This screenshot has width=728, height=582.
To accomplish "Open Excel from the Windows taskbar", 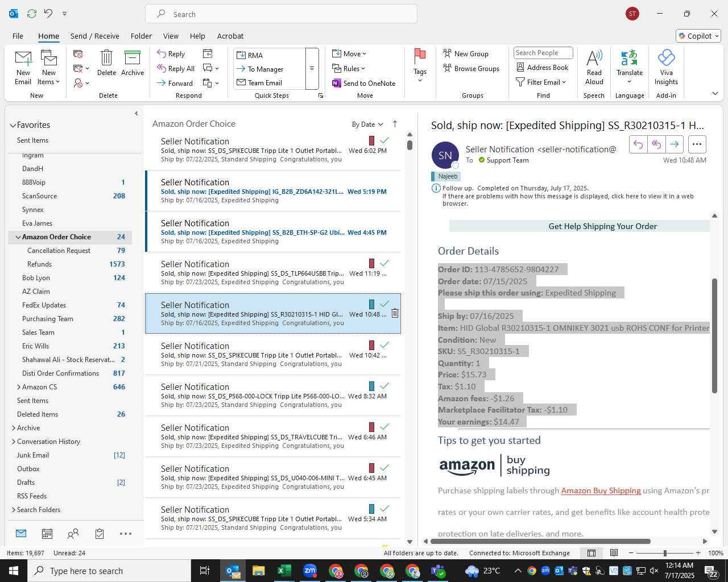I will click(284, 571).
